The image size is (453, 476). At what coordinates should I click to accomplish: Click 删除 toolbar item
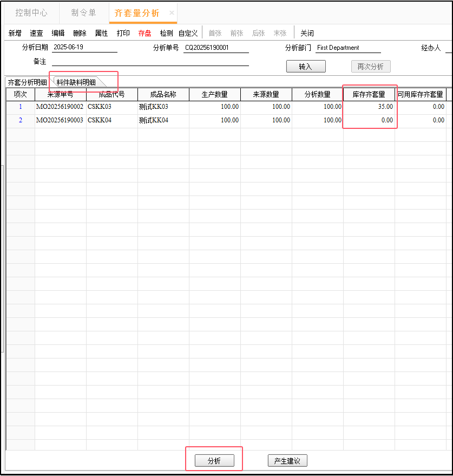[80, 33]
